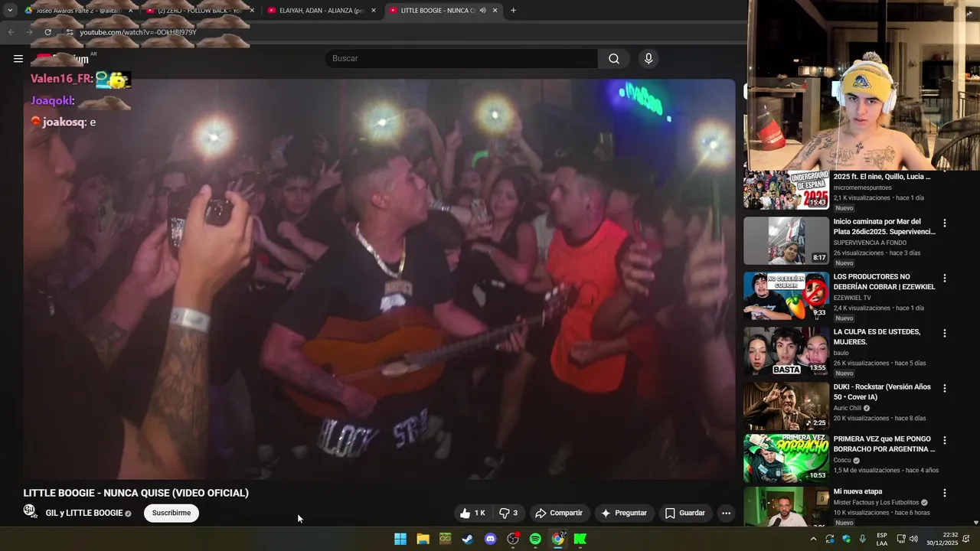
Task: Open options for PRIMERA VEZ que ME PONGO BORRACHO
Action: tap(944, 441)
